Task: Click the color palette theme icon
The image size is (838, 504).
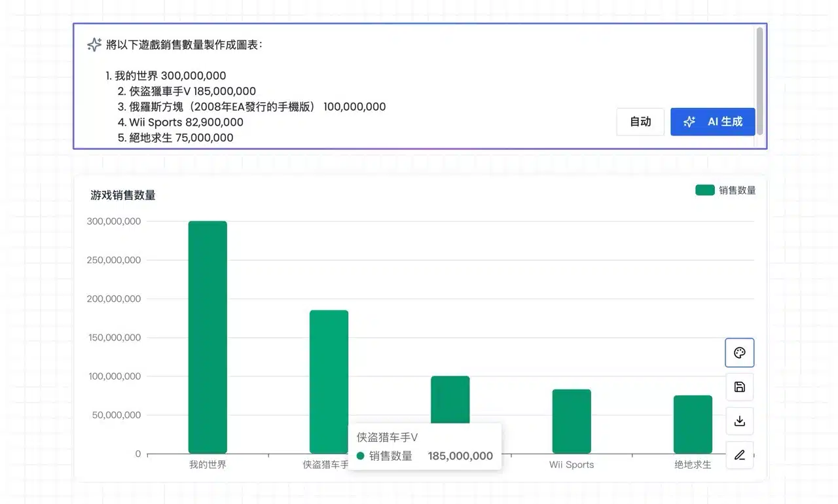Action: tap(739, 353)
